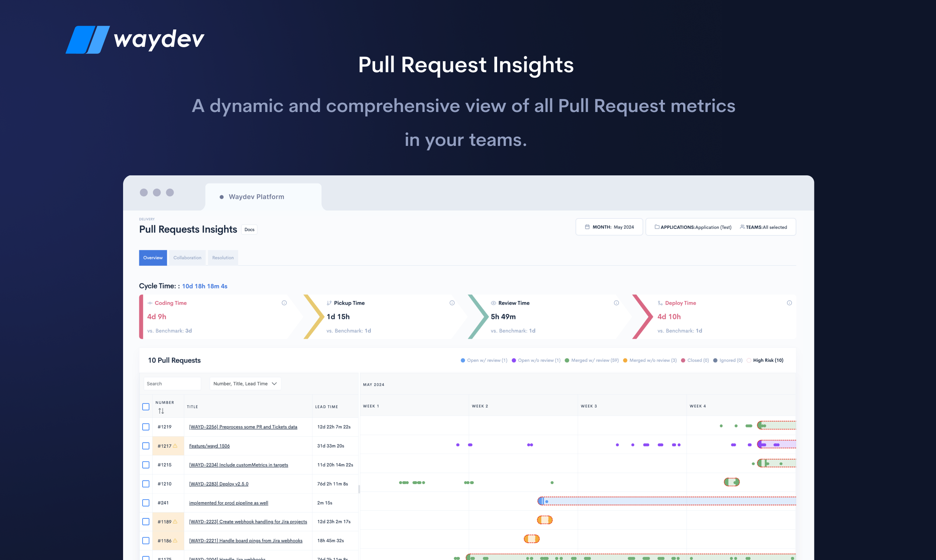Open WAYD-2234 Include customMetrics link

point(238,465)
